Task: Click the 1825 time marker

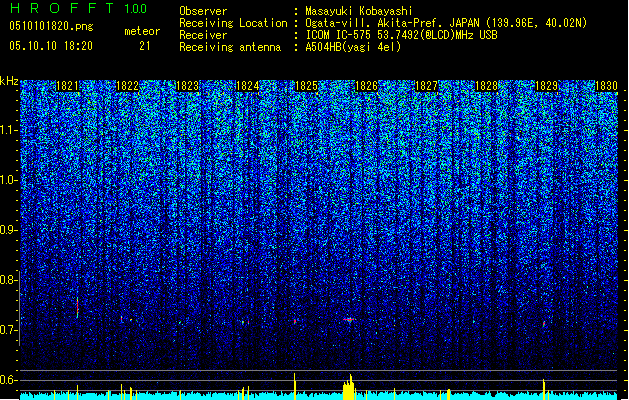Action: pyautogui.click(x=306, y=86)
